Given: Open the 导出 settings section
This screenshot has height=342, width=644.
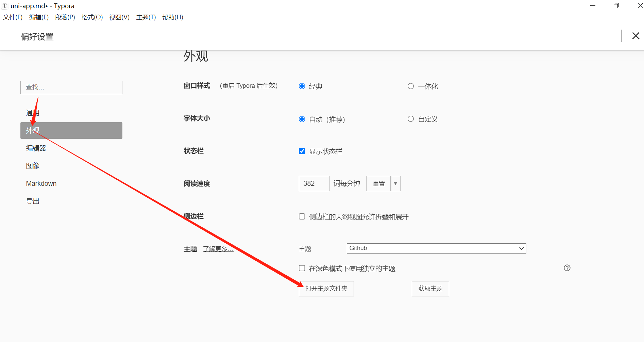Looking at the screenshot, I should [33, 200].
